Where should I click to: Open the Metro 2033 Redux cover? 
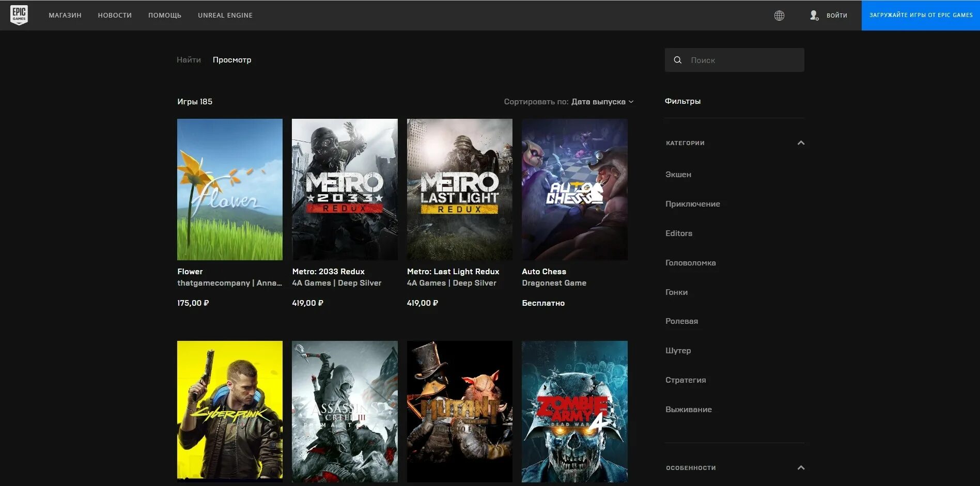(345, 190)
